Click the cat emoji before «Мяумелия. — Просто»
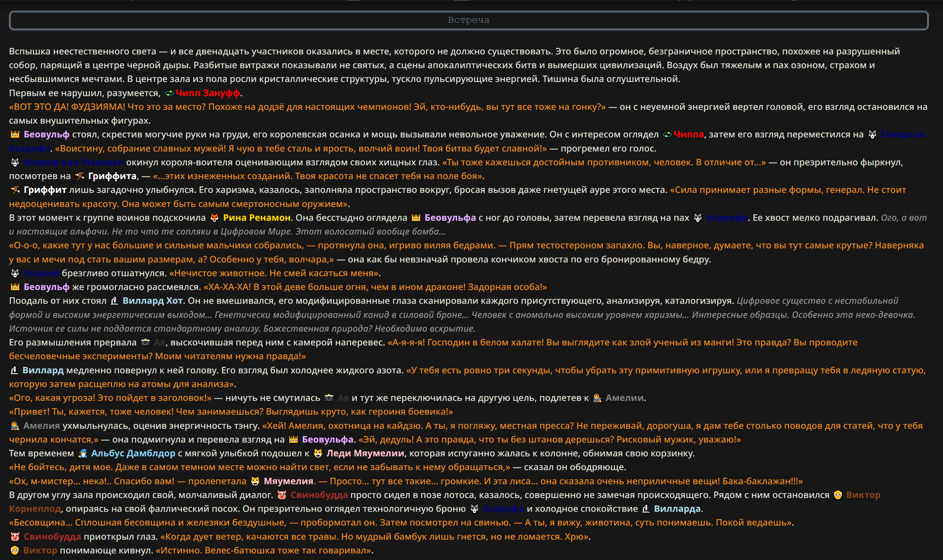The image size is (943, 560). click(256, 481)
